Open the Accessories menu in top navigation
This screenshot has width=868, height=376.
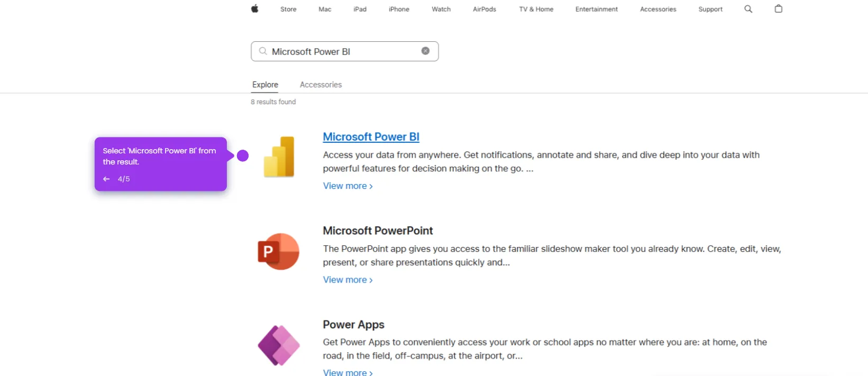click(658, 9)
